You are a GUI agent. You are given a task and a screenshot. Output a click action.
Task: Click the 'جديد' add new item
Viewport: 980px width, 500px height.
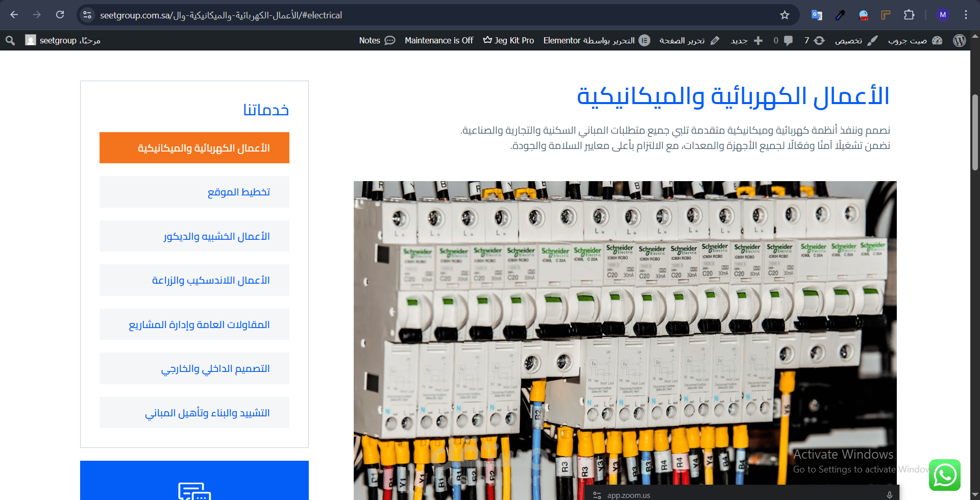pos(746,40)
